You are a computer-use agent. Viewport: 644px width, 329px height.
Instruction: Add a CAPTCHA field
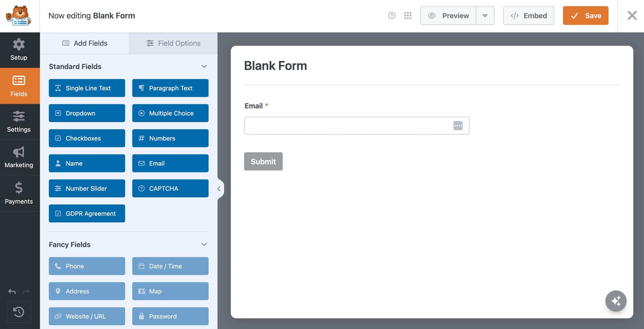(x=170, y=189)
